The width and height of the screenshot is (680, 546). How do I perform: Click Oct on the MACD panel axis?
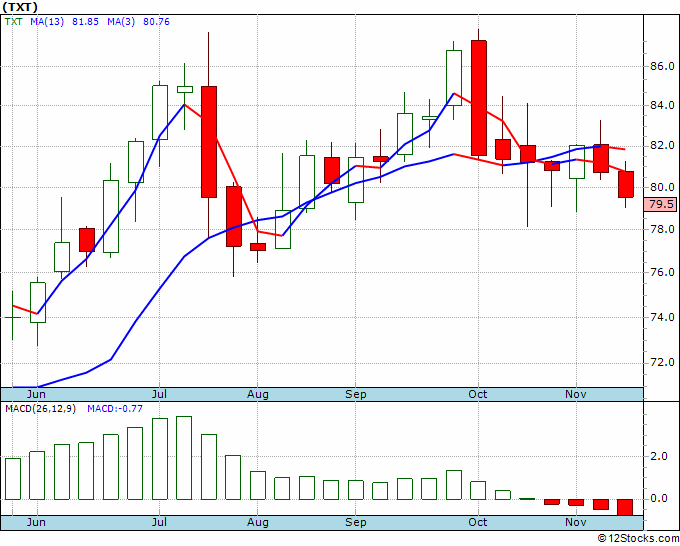(477, 522)
